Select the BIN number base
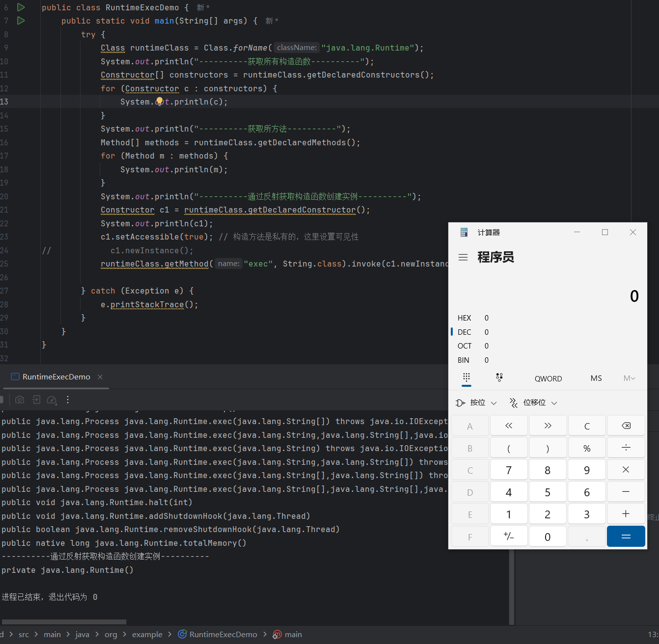 click(548, 360)
